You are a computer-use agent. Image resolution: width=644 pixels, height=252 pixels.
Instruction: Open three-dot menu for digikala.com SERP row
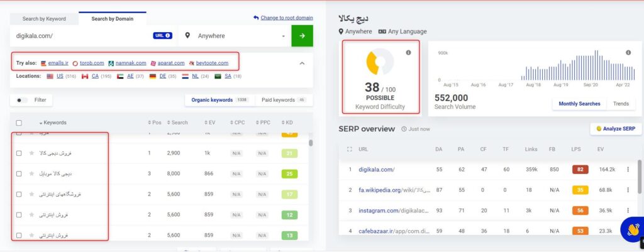tap(628, 169)
